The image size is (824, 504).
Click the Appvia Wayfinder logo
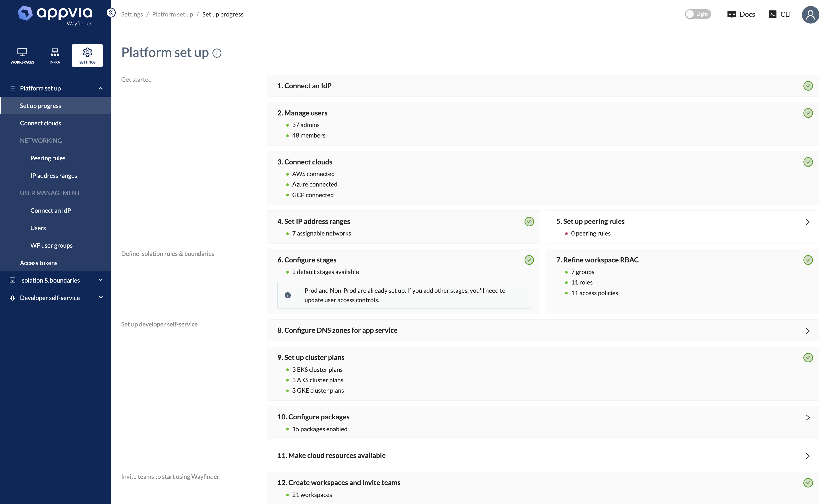click(x=55, y=15)
